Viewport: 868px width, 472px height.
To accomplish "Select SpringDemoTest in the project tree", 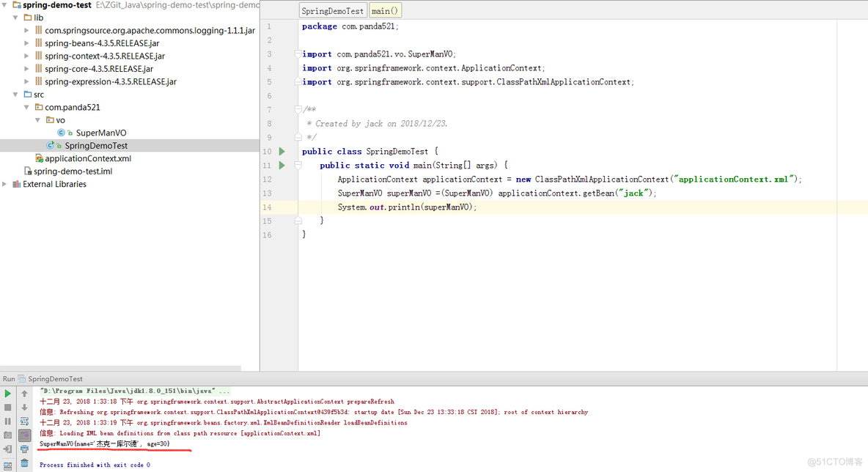I will coord(96,146).
